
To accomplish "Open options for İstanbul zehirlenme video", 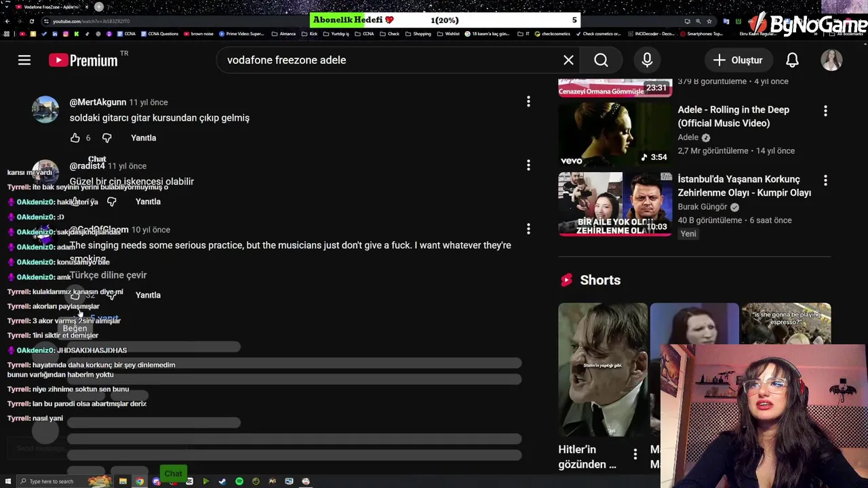I will point(825,180).
